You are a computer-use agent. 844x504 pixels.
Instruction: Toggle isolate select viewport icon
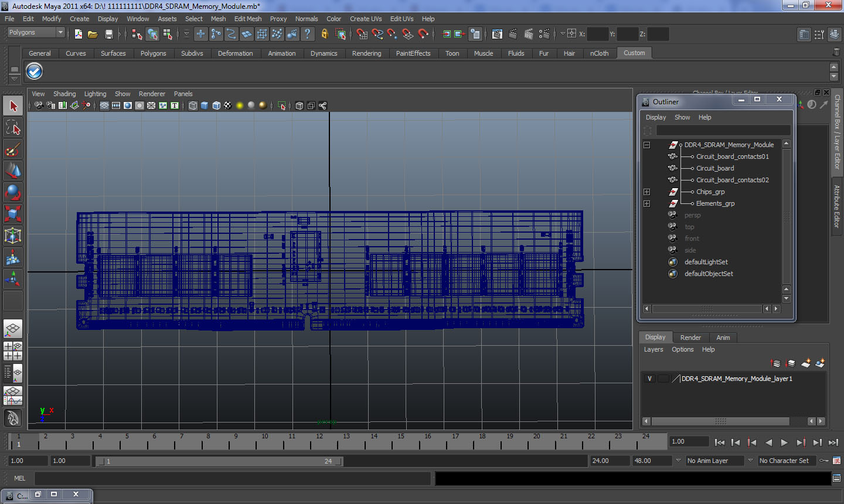click(282, 105)
